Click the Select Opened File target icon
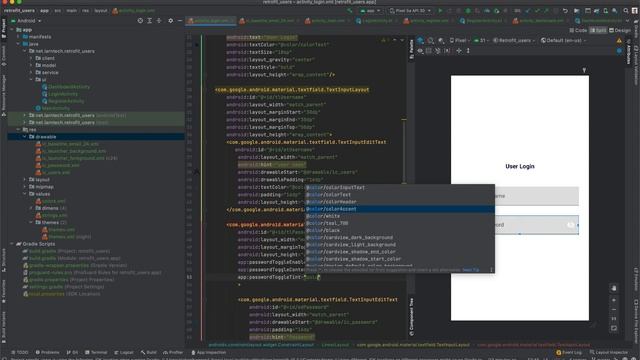This screenshot has width=640, height=360. pyautogui.click(x=140, y=20)
